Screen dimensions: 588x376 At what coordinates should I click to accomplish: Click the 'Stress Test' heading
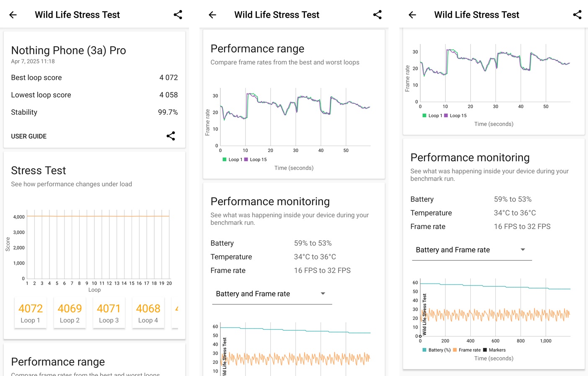pos(39,170)
